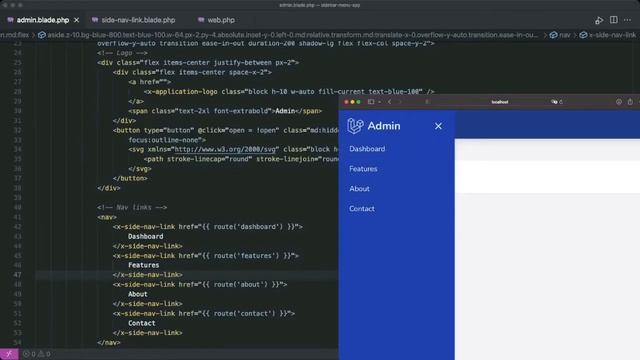Click line number 47 in the gutter
This screenshot has width=640, height=360.
pos(17,275)
